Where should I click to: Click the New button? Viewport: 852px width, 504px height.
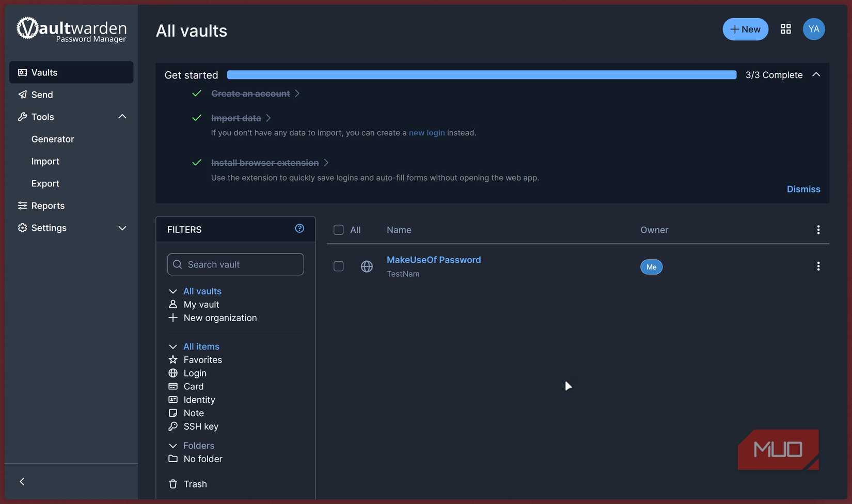click(745, 29)
